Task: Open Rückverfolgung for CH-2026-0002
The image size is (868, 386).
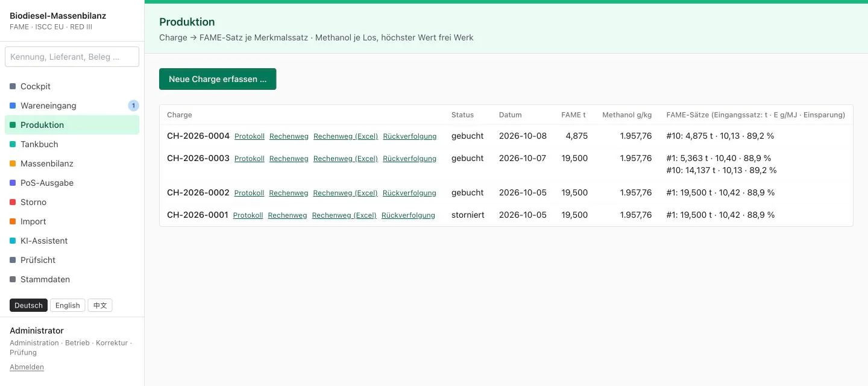Action: pos(409,193)
